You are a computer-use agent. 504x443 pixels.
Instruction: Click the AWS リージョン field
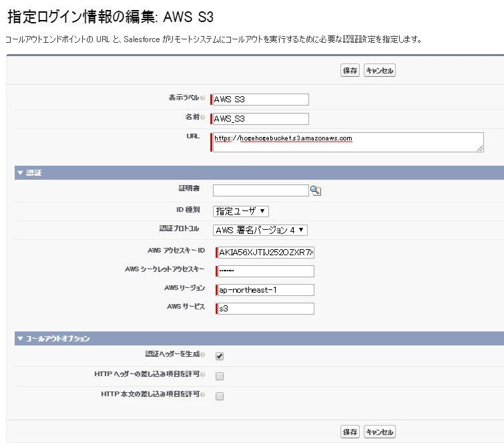tap(266, 290)
